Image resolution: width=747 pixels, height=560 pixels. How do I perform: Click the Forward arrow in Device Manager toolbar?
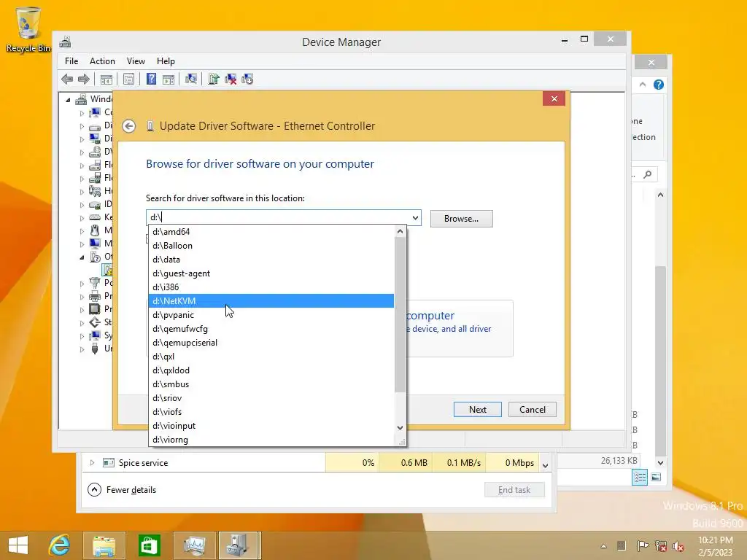click(x=83, y=79)
